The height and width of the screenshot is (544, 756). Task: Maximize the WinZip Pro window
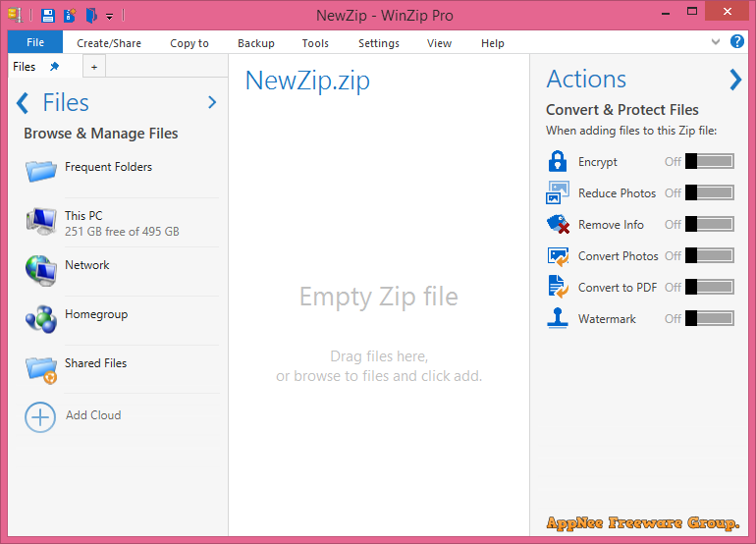point(692,12)
